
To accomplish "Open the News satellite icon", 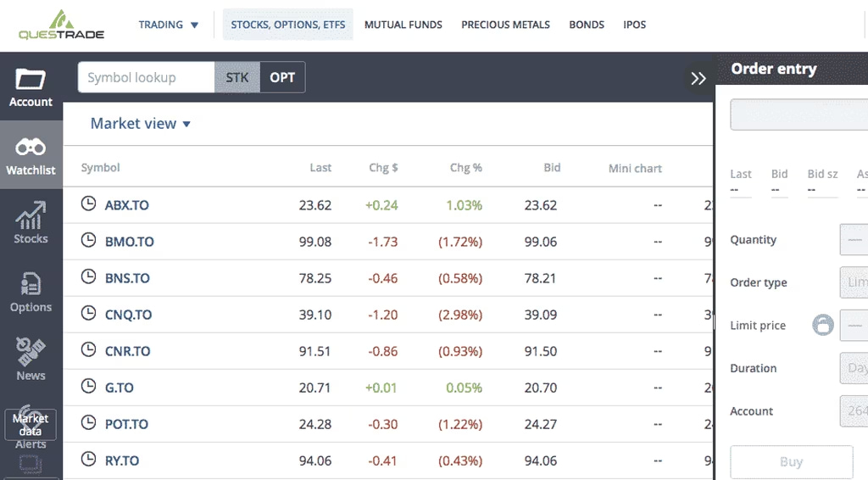I will tap(31, 353).
